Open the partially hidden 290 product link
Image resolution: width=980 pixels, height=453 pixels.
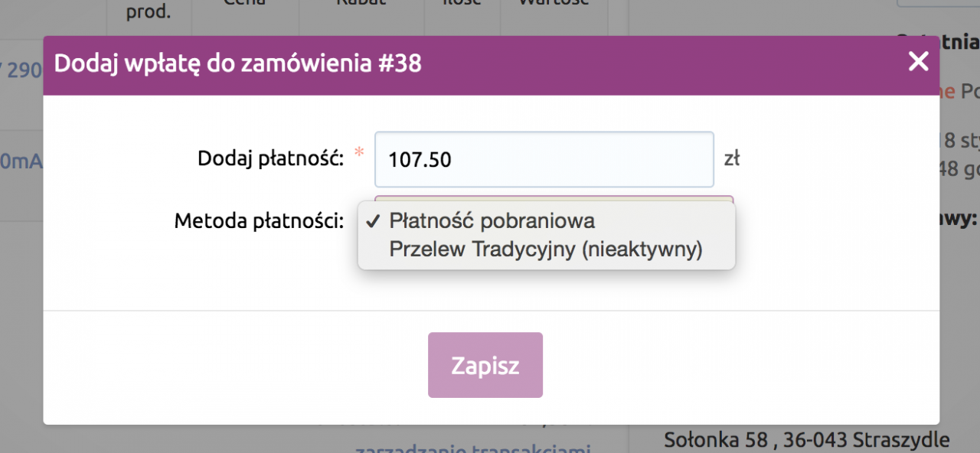coord(21,70)
